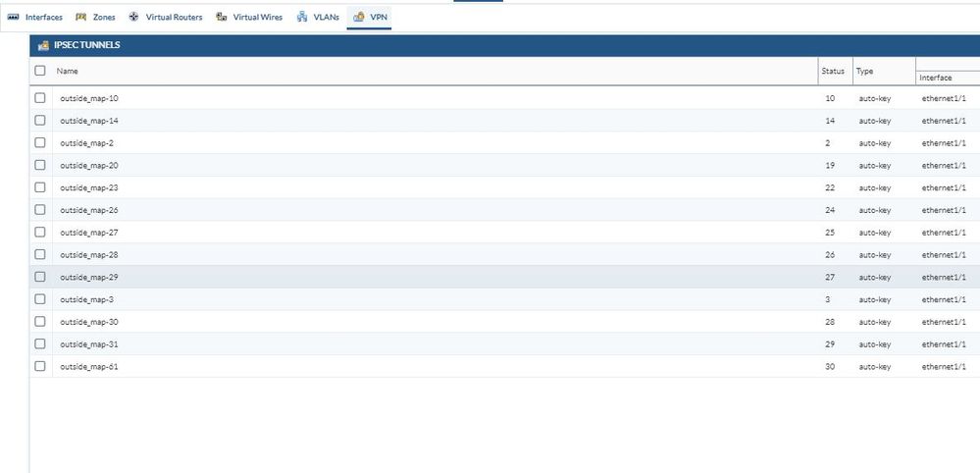Click status value 27 for outside_map-29
Screen dimensions: 980x473
click(830, 277)
